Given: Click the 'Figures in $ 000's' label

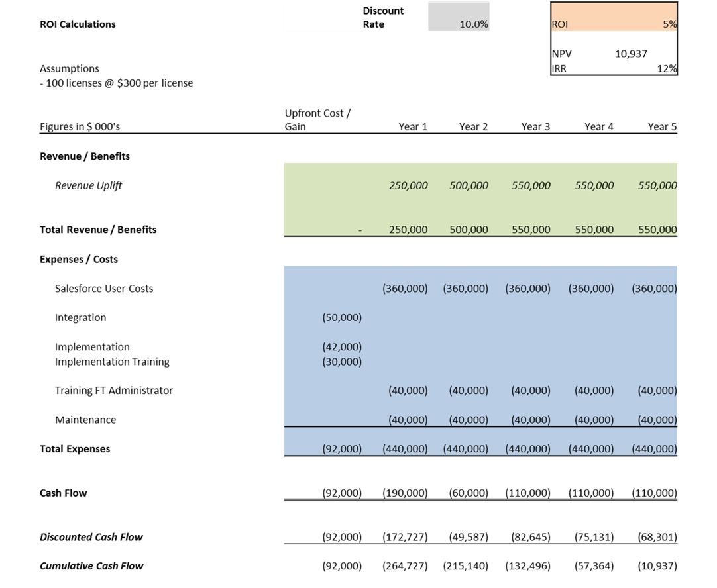Looking at the screenshot, I should click(x=80, y=126).
